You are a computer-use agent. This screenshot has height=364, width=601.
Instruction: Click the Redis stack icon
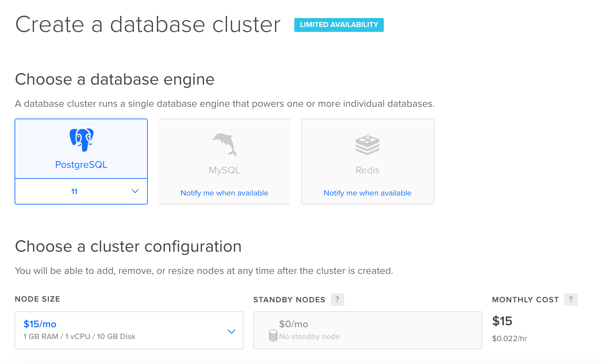pos(367,145)
